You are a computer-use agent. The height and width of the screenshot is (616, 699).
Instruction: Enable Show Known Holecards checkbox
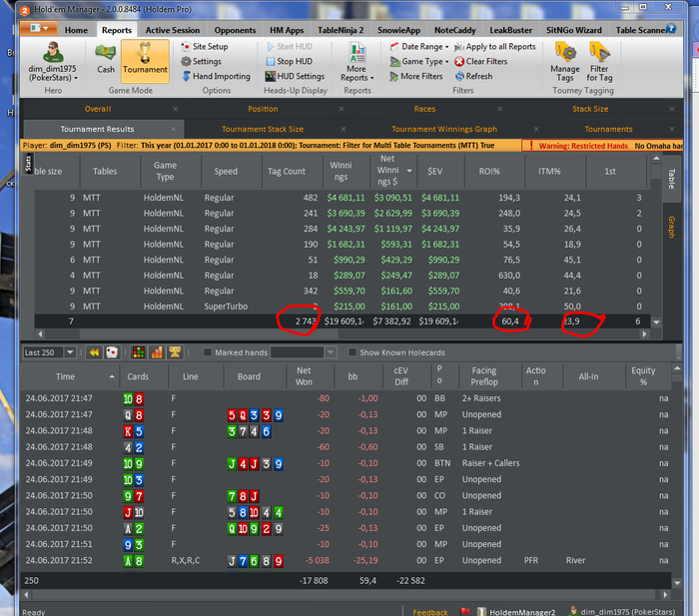(x=352, y=352)
